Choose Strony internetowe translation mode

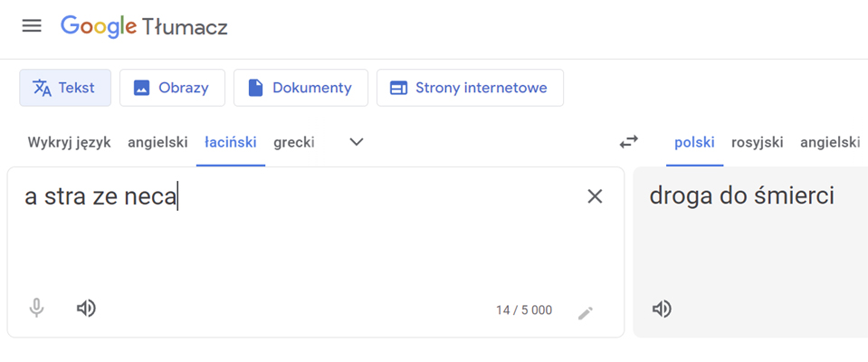[x=470, y=88]
